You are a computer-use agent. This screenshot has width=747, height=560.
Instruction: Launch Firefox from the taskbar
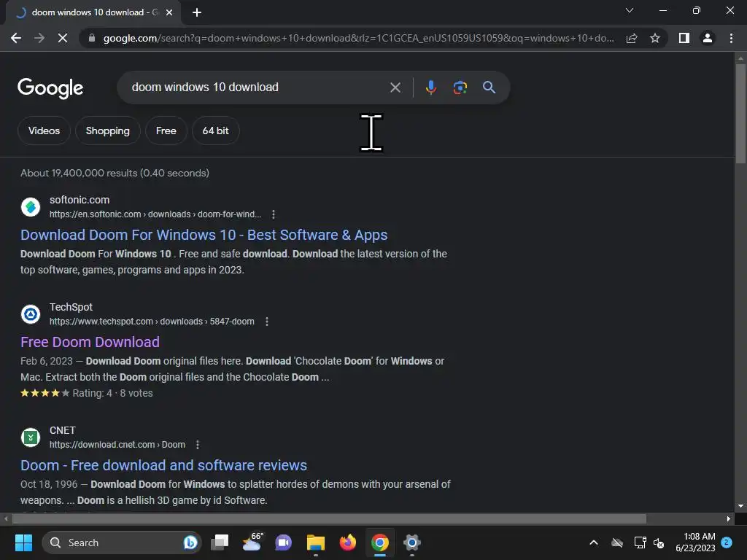pos(348,542)
